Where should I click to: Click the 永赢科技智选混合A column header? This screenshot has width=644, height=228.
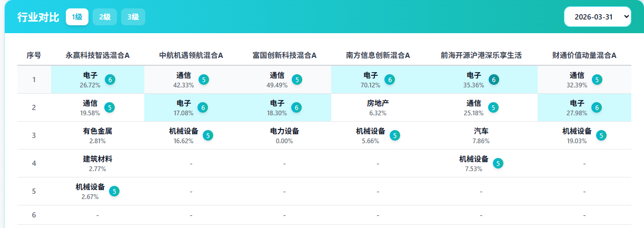point(97,55)
